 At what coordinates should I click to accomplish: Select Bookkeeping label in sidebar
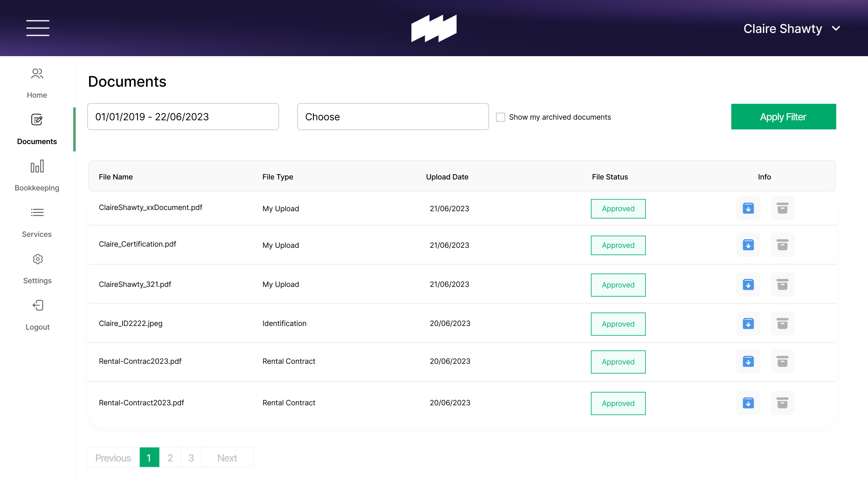(37, 188)
